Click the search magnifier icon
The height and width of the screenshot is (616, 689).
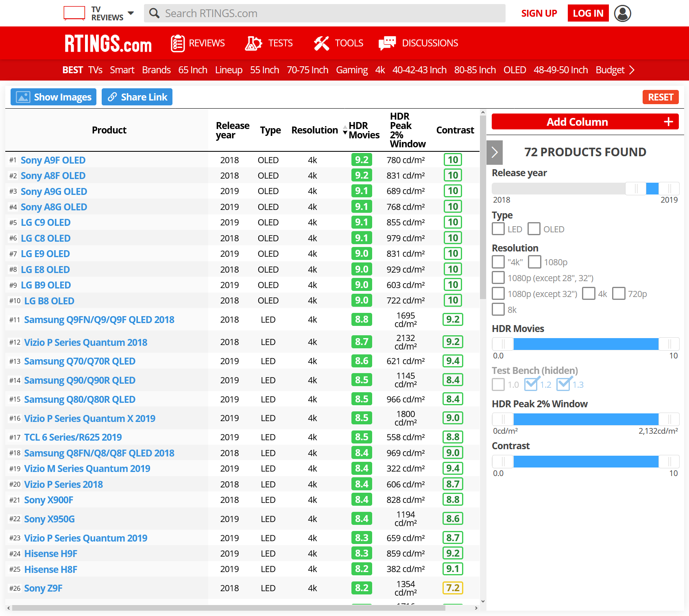[154, 13]
